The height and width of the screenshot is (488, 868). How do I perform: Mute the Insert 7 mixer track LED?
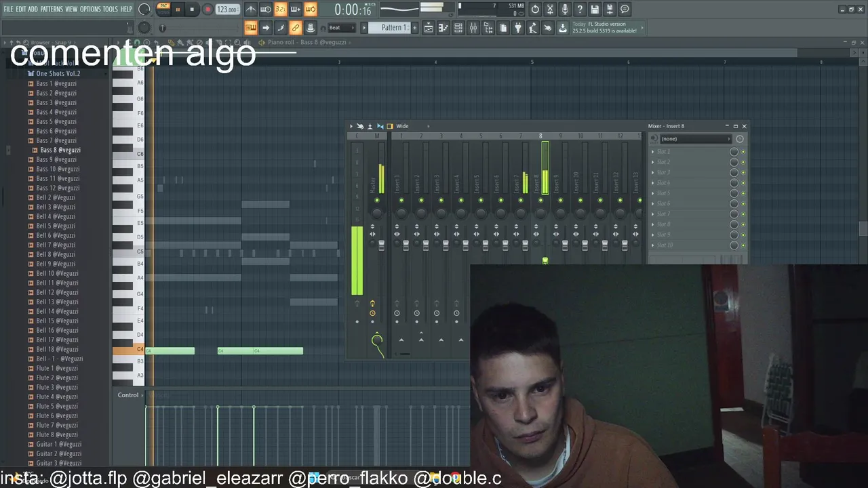point(521,201)
